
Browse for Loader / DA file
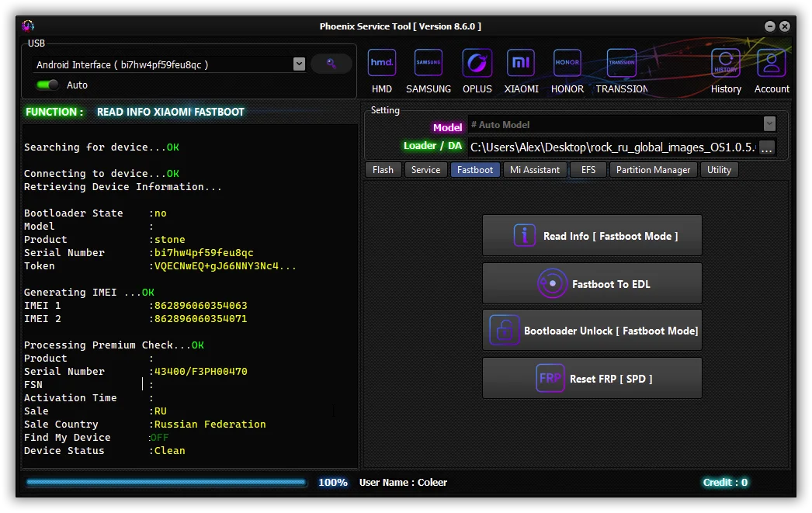[x=767, y=147]
